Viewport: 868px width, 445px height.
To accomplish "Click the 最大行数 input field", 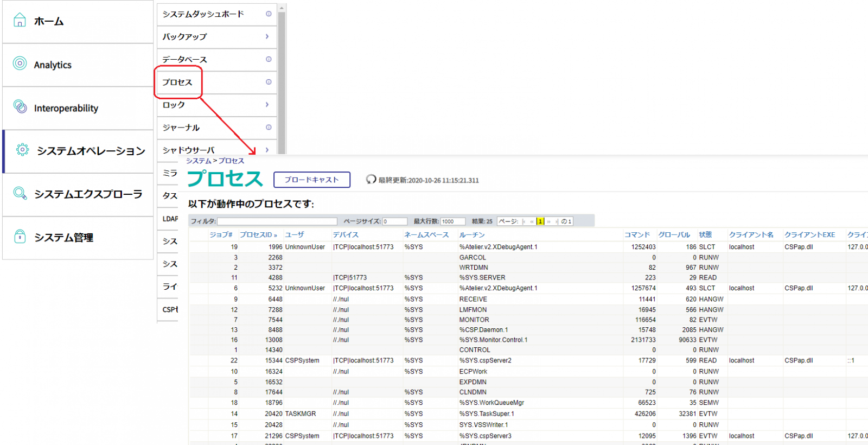I will click(x=453, y=221).
